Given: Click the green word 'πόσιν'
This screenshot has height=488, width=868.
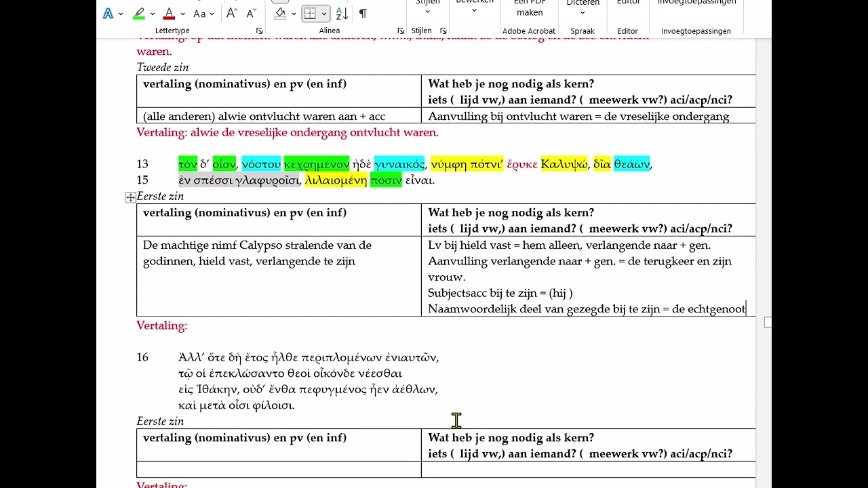Looking at the screenshot, I should pyautogui.click(x=386, y=180).
